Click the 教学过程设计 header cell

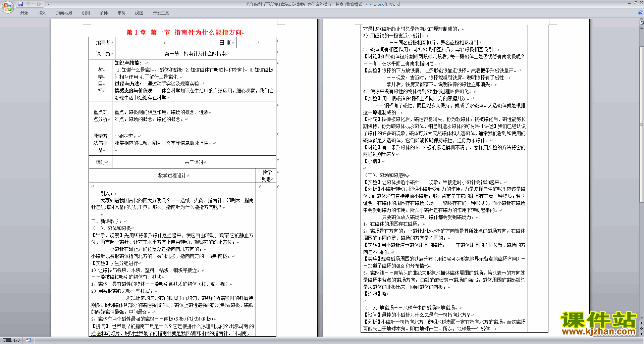tap(172, 176)
